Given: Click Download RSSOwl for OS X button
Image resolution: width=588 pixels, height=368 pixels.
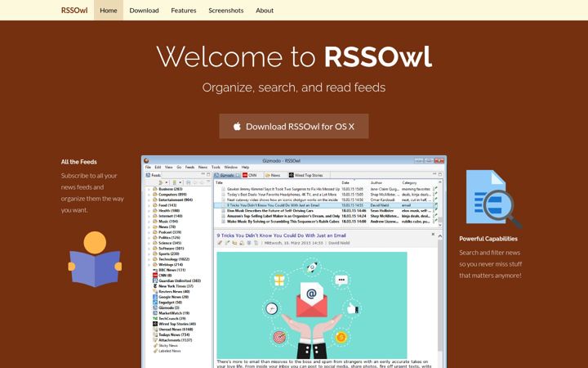Looking at the screenshot, I should point(294,126).
